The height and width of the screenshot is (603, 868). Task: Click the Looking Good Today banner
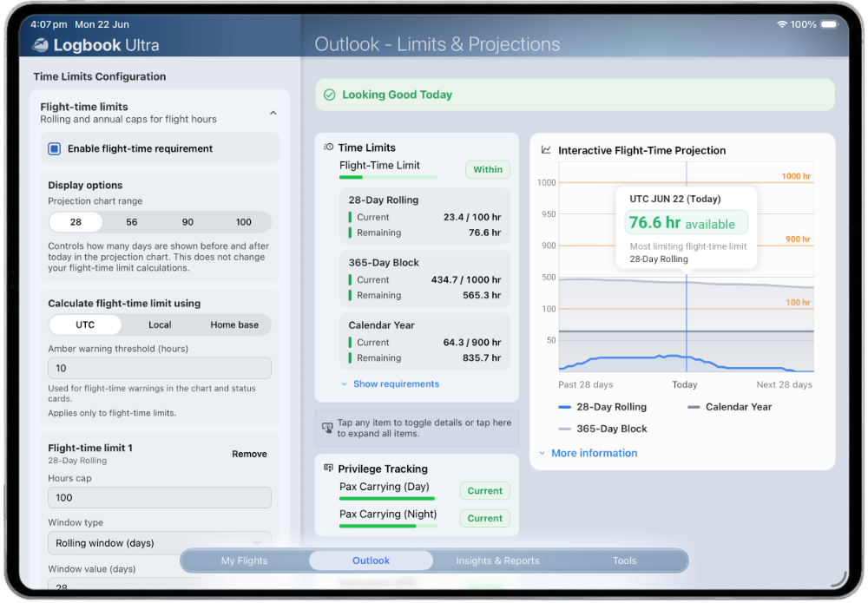point(575,95)
